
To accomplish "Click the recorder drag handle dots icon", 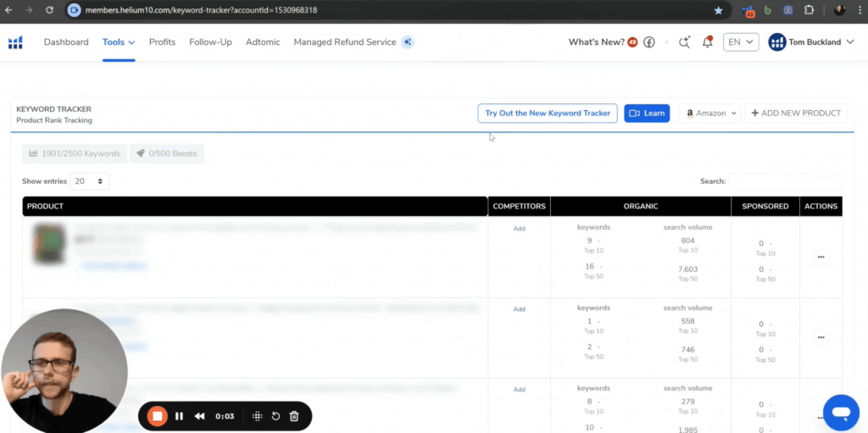I will point(258,416).
